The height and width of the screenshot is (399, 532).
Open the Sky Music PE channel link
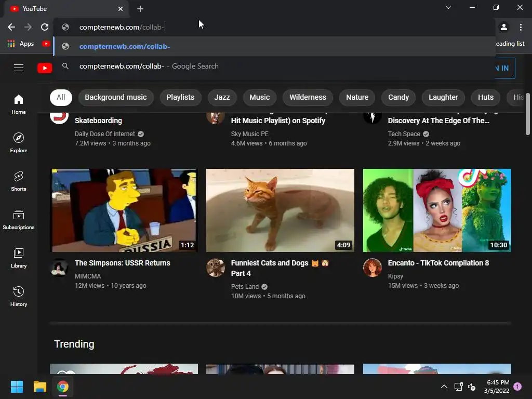coord(250,134)
